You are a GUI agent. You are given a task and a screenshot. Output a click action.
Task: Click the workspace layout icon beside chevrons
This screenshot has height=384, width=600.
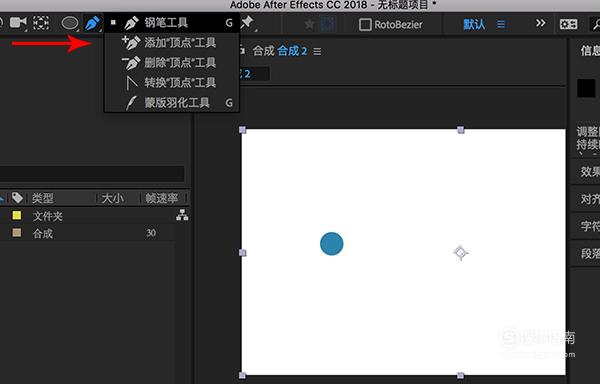pos(568,24)
